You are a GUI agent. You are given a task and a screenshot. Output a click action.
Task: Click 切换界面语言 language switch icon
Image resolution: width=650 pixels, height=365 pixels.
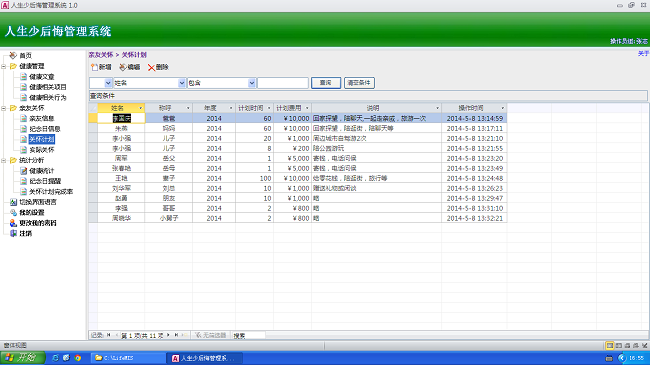(x=13, y=202)
